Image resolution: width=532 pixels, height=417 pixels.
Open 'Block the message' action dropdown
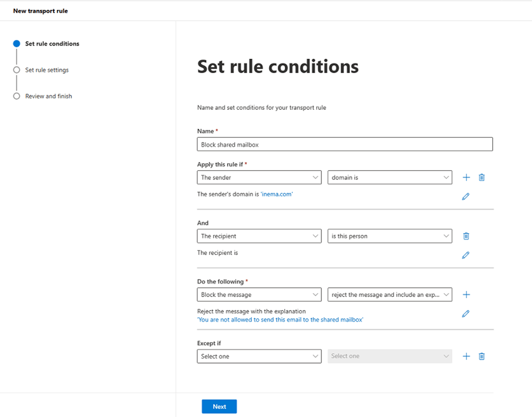point(259,295)
